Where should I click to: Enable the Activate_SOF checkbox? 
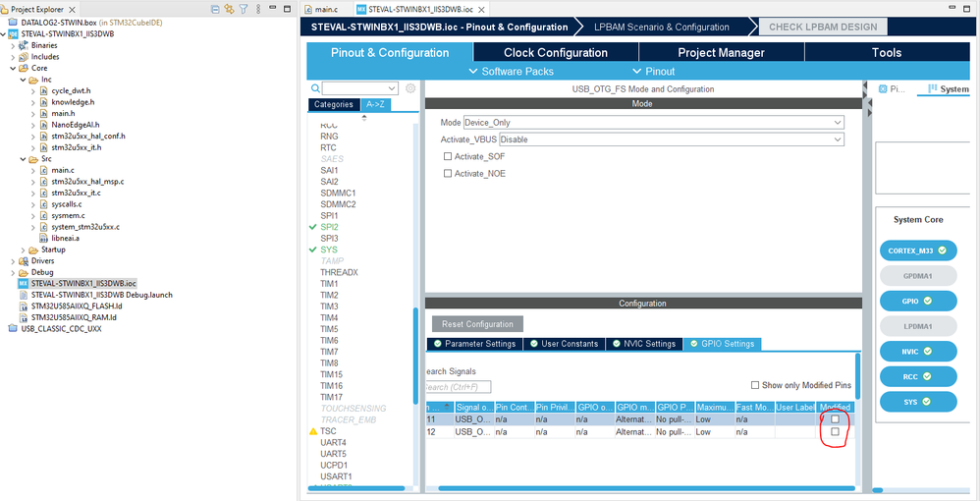(448, 156)
